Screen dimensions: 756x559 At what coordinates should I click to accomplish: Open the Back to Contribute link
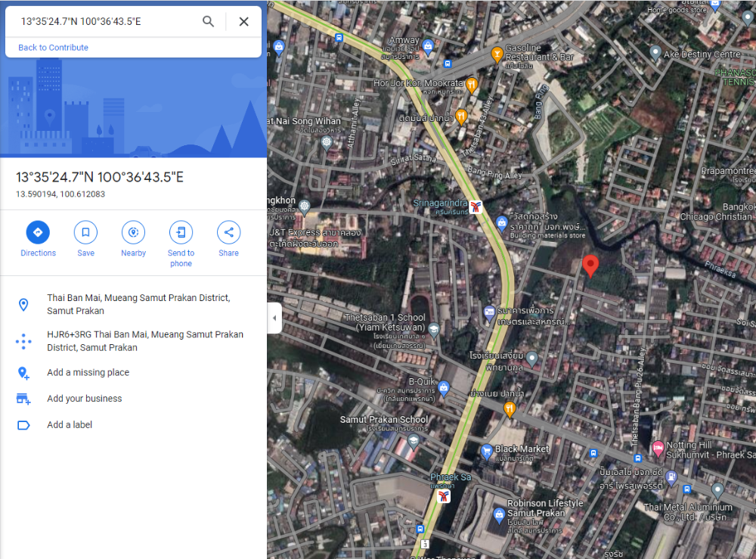point(53,47)
